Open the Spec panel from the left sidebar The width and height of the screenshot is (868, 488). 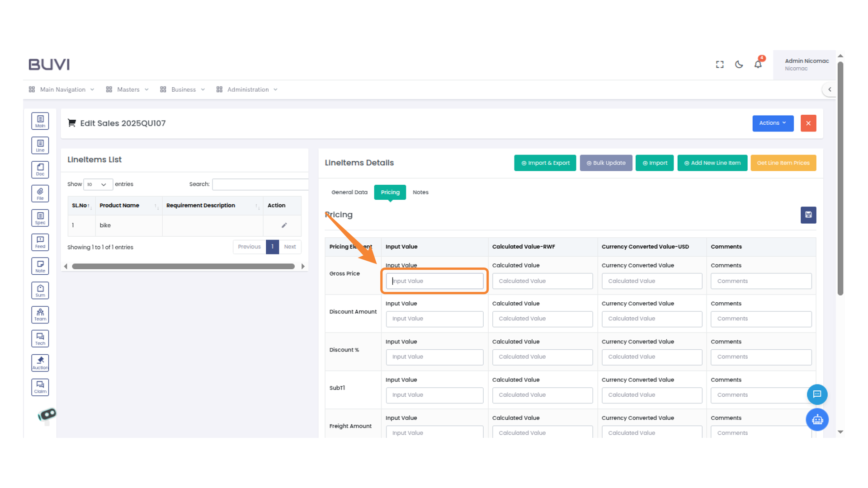coord(40,217)
